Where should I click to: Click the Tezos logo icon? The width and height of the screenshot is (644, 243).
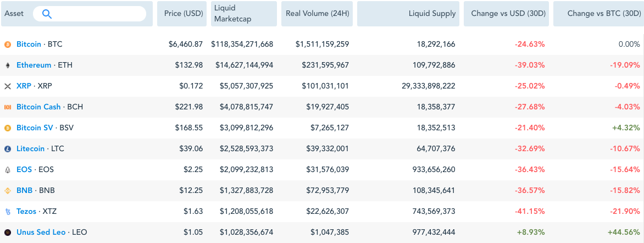coord(7,212)
